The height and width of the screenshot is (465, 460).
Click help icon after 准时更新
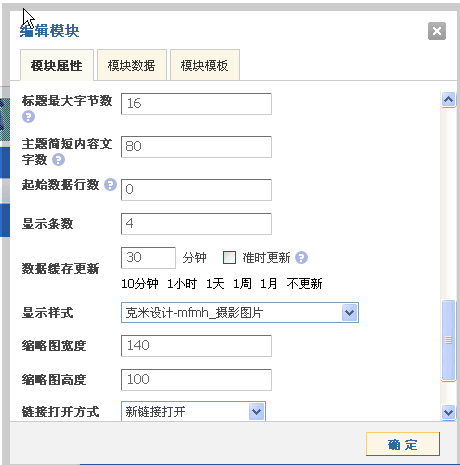[301, 258]
